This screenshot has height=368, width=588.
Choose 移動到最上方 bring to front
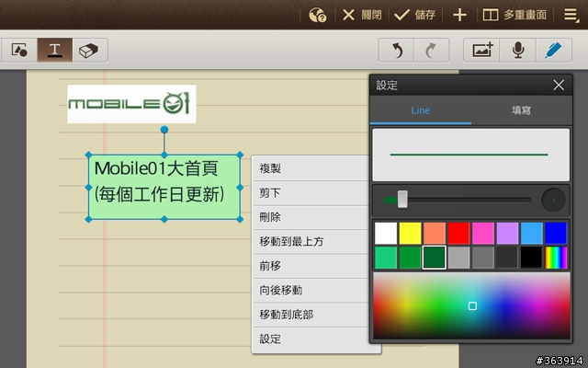311,241
